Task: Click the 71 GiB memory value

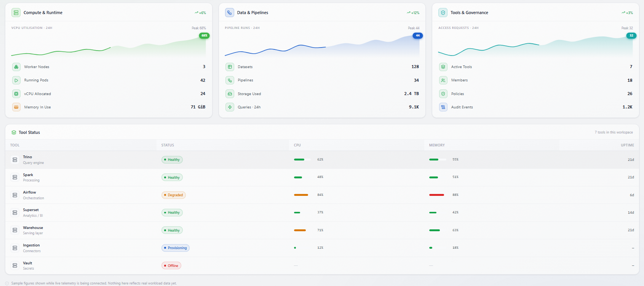Action: pyautogui.click(x=198, y=107)
